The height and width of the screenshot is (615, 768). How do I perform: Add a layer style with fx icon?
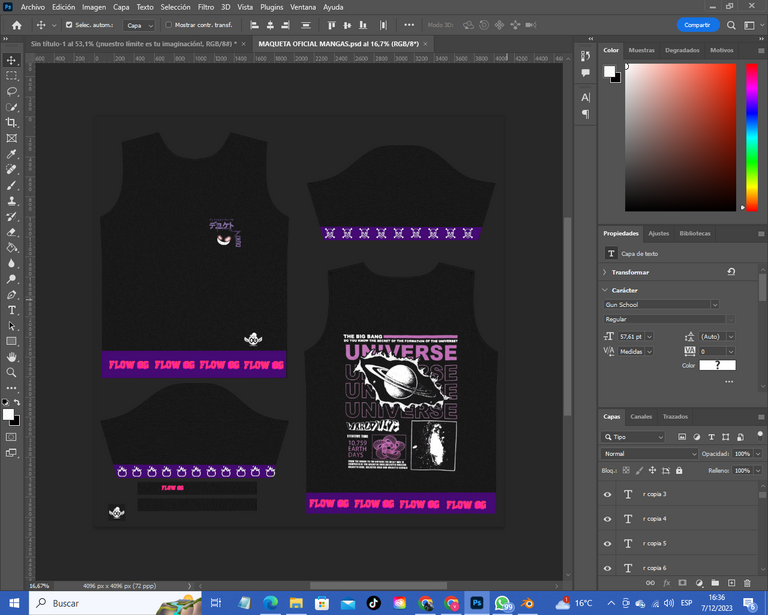[666, 583]
